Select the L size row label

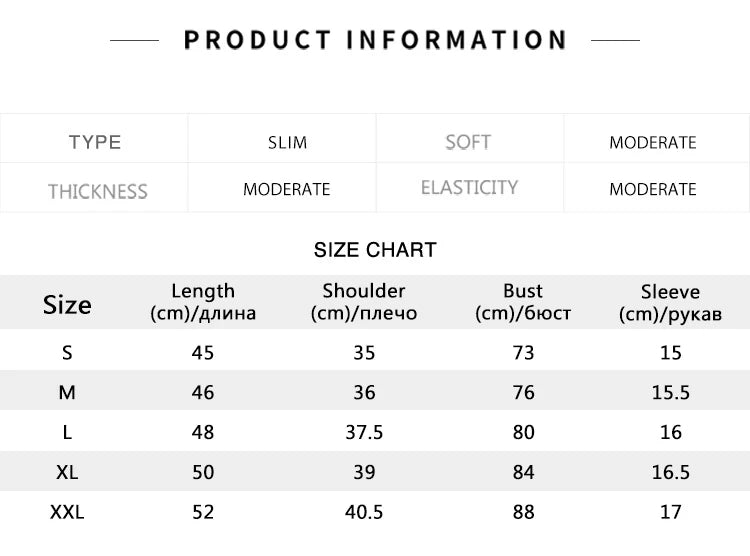click(67, 432)
